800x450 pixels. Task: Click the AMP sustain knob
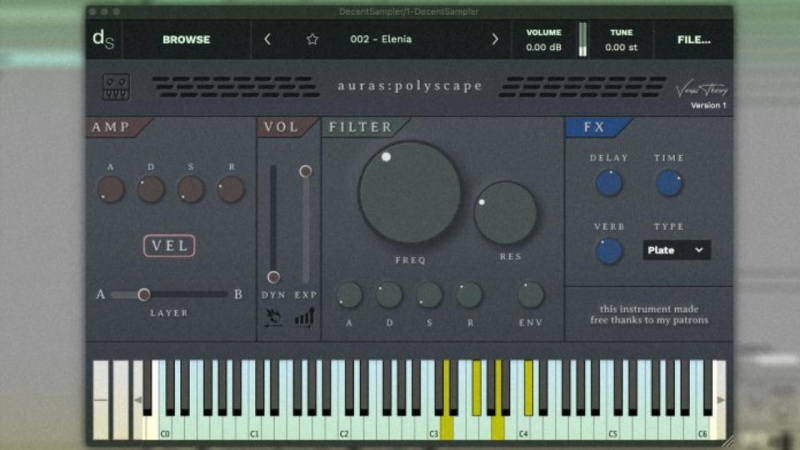click(191, 189)
